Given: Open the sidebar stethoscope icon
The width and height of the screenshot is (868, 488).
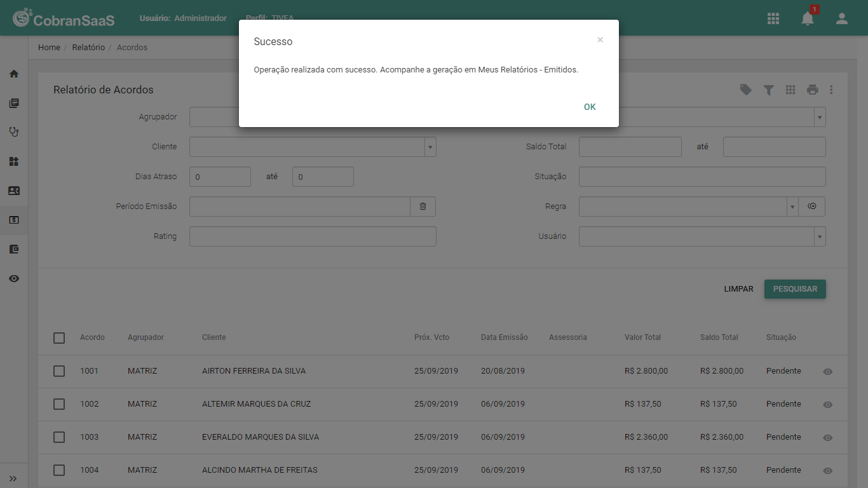Looking at the screenshot, I should click(14, 132).
